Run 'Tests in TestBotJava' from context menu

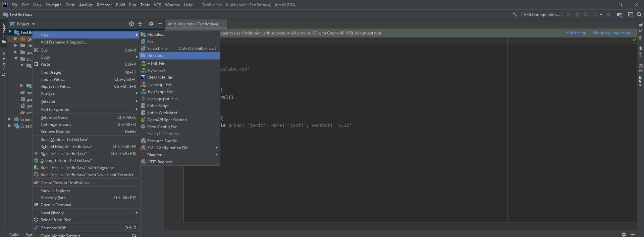(x=86, y=153)
